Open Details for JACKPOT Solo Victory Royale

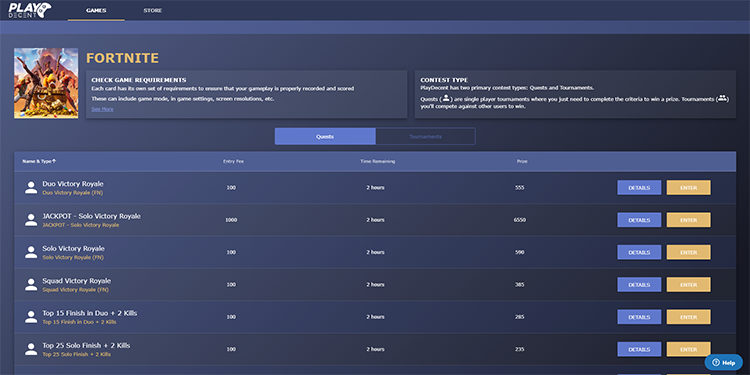point(639,220)
